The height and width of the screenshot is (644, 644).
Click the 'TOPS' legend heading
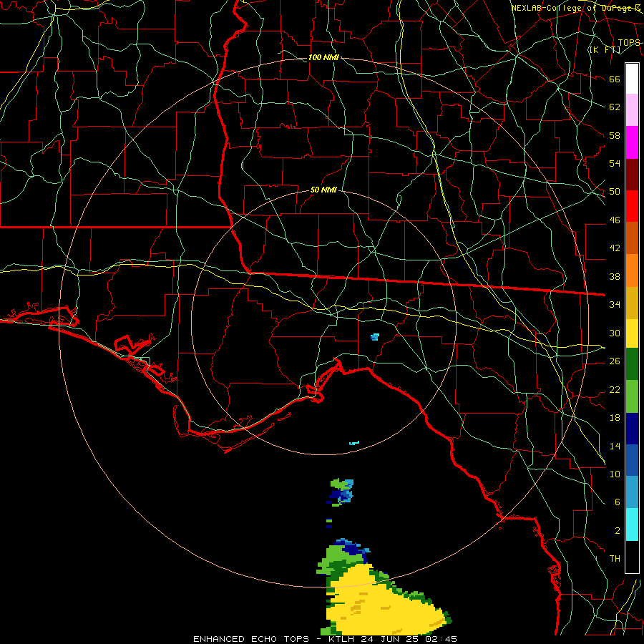click(629, 43)
